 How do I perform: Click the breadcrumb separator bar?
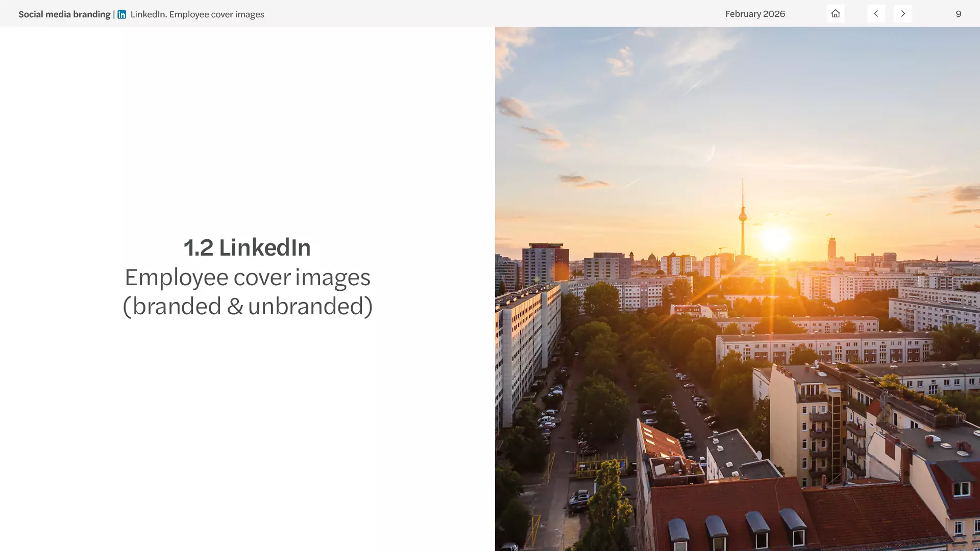click(x=114, y=14)
